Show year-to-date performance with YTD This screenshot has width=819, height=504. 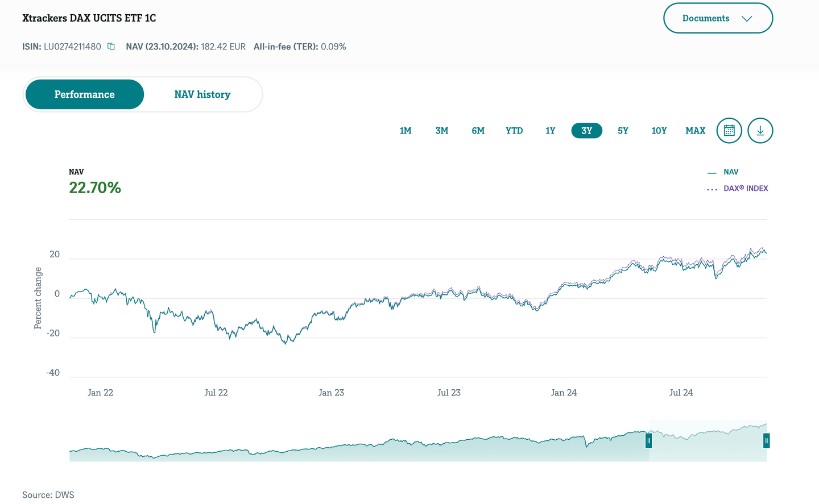pos(514,131)
